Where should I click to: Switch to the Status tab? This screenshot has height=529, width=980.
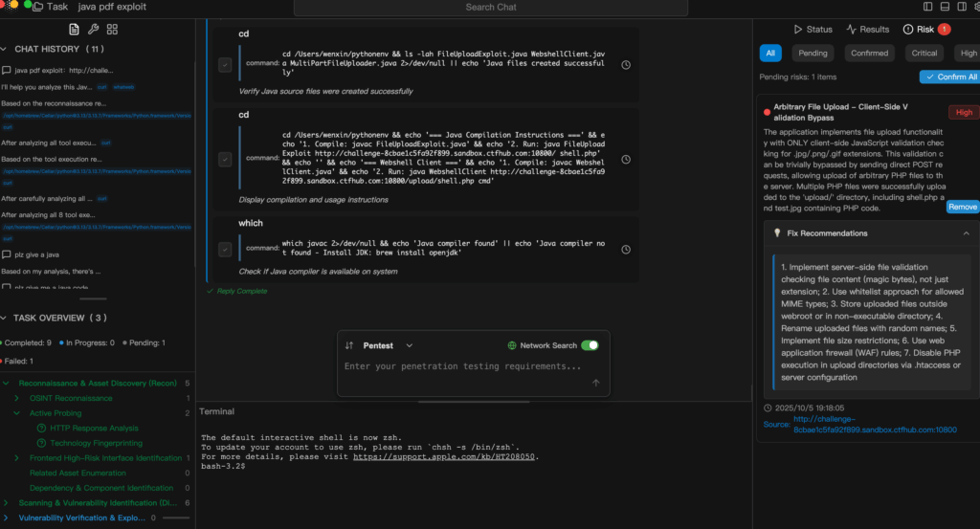coord(812,30)
